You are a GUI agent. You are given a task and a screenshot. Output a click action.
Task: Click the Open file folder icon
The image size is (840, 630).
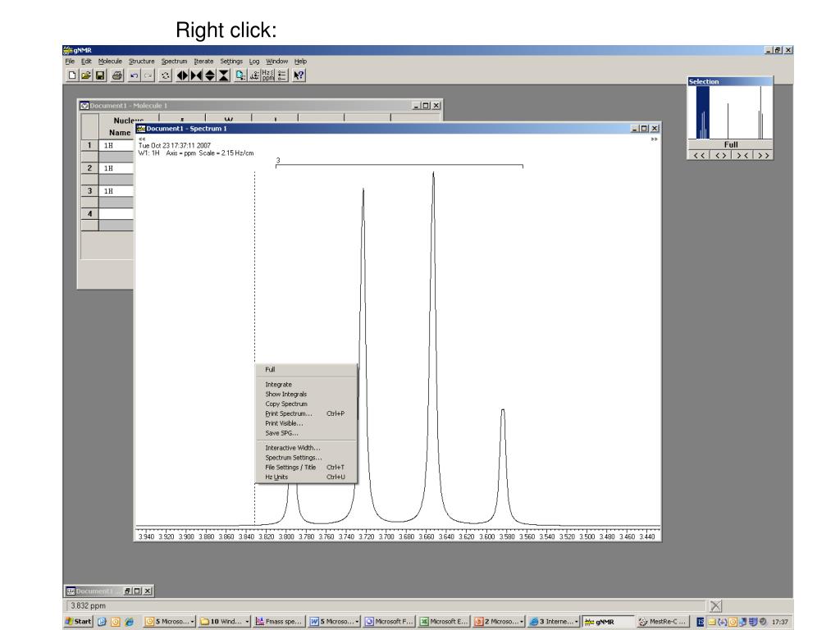84,75
